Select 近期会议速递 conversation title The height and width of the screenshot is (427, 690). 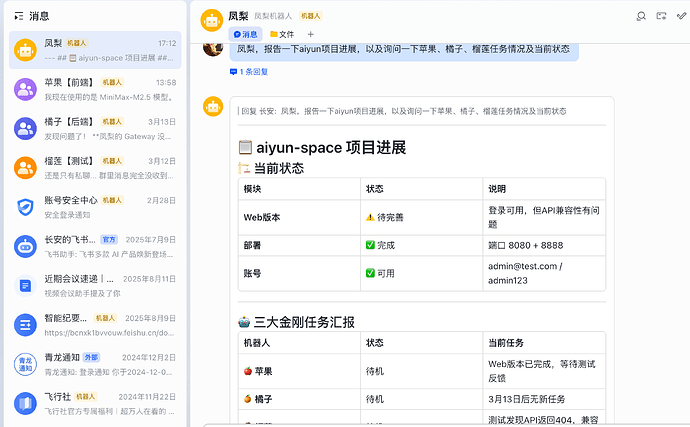(79, 279)
